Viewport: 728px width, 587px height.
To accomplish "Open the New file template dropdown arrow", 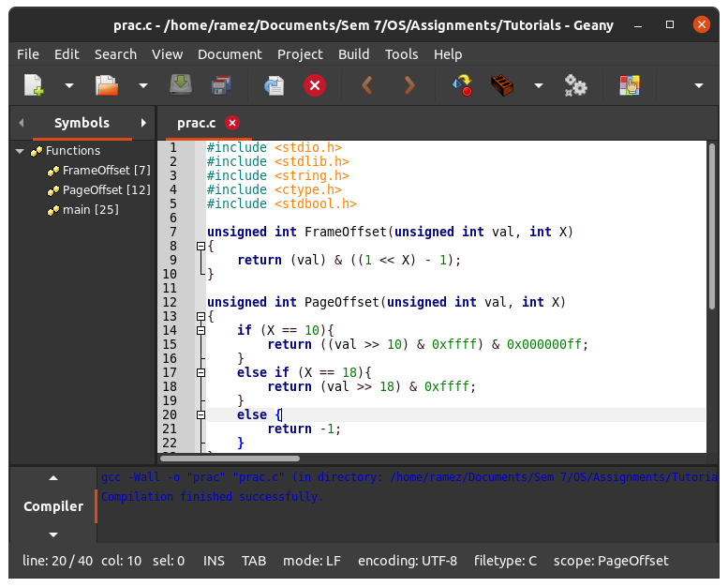I will 68,86.
